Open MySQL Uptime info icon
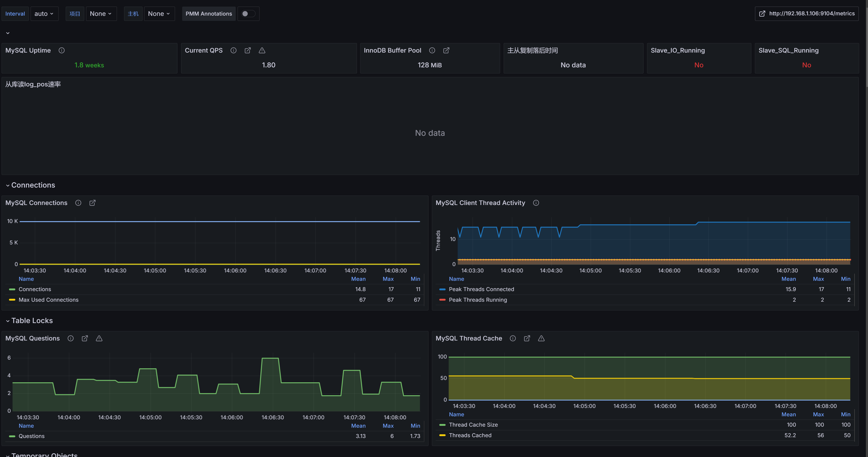This screenshot has height=457, width=868. (x=62, y=50)
